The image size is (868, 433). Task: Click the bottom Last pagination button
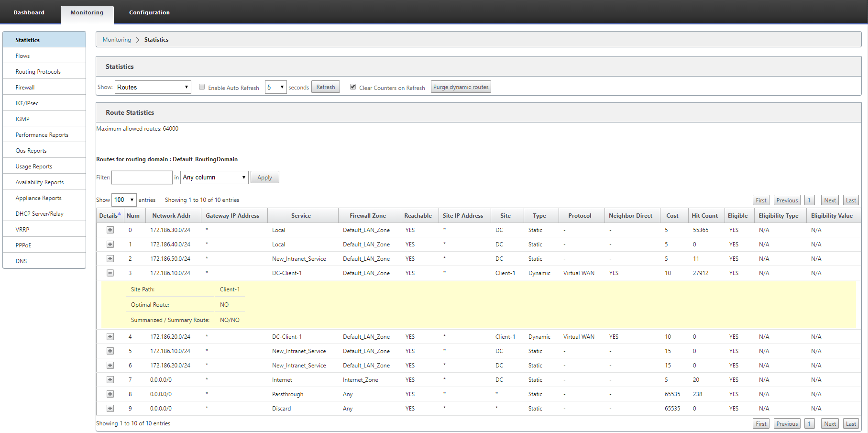(x=851, y=424)
